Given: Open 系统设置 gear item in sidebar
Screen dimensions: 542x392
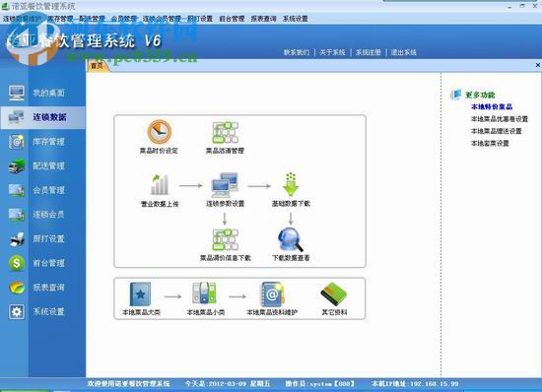Looking at the screenshot, I should 43,311.
